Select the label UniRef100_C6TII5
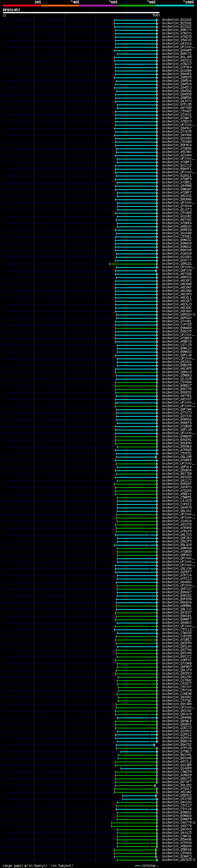The image size is (197, 868). [x=176, y=345]
